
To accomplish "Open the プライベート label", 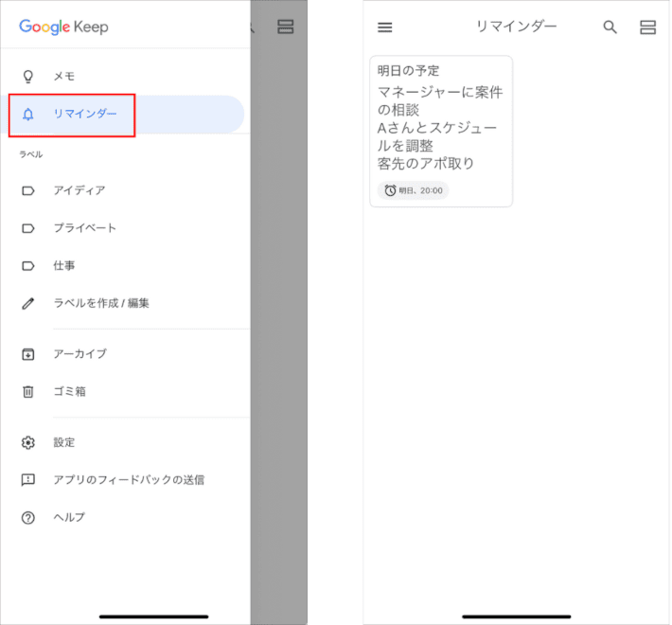I will (84, 228).
